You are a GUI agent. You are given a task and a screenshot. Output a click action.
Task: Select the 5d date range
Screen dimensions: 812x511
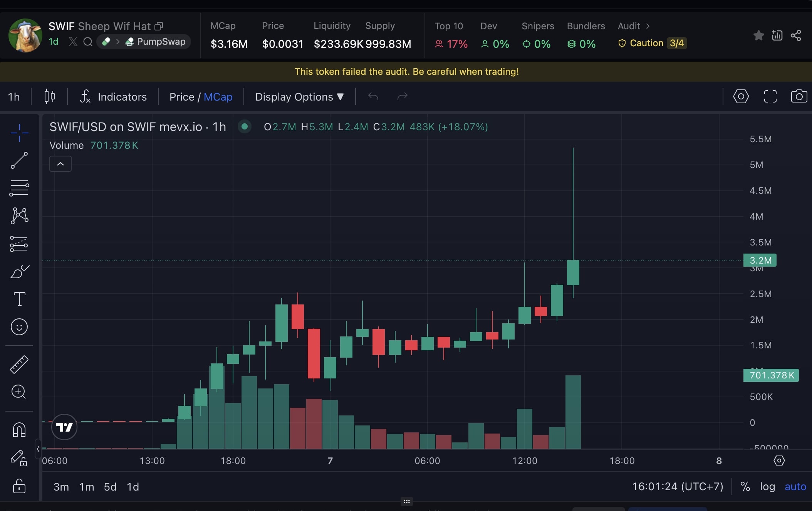[110, 487]
